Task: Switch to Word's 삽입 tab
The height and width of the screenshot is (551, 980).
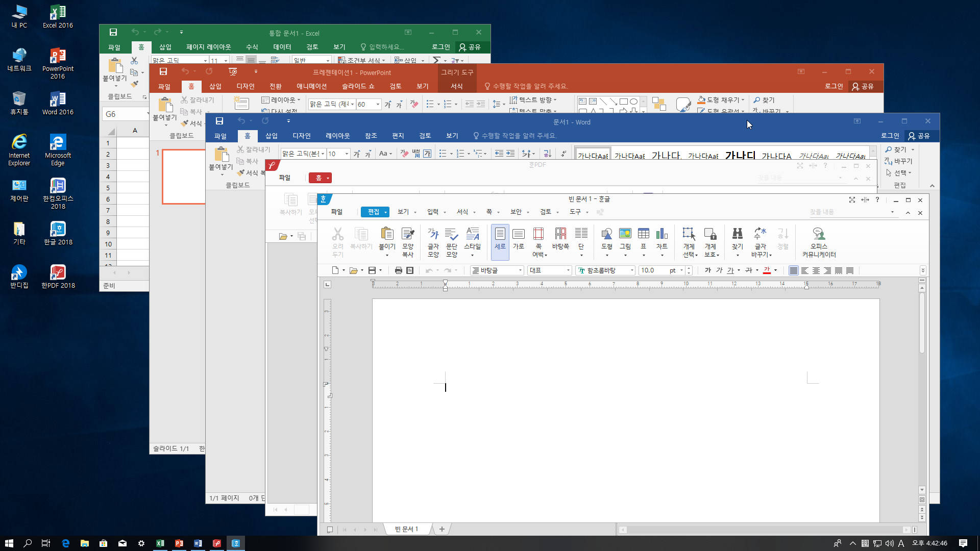Action: pyautogui.click(x=272, y=136)
